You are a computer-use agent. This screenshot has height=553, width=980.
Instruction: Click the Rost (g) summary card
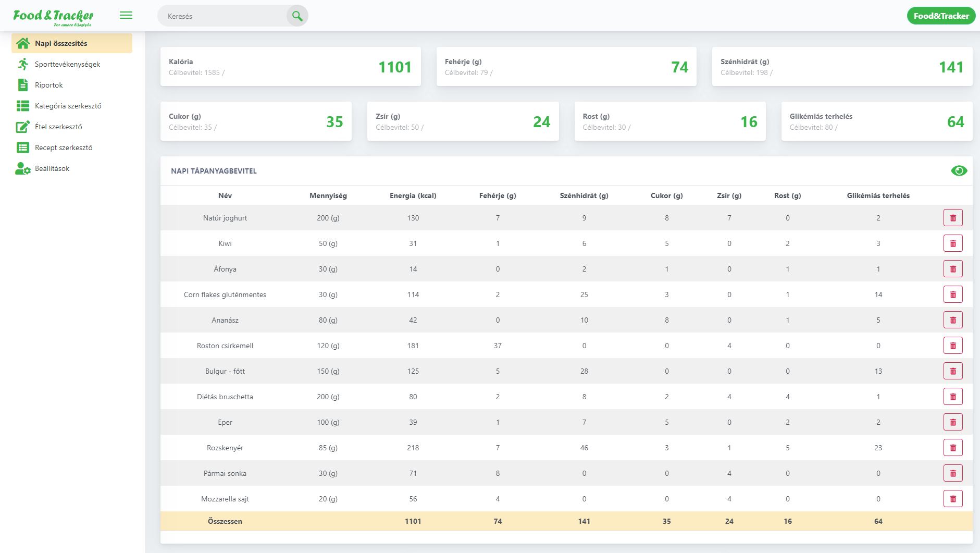click(x=670, y=121)
